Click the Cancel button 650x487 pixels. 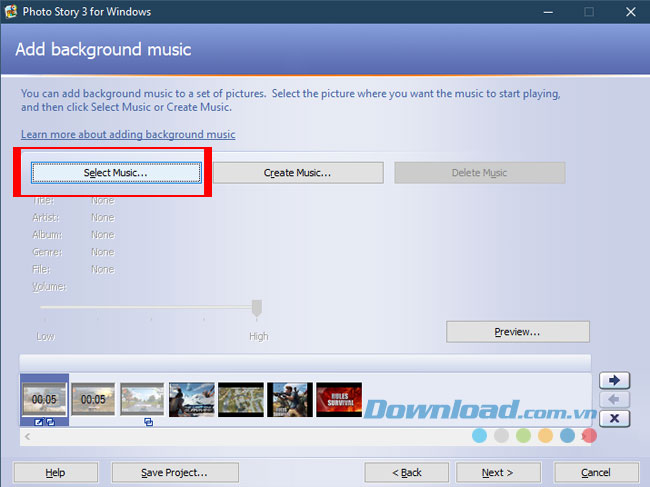(x=596, y=472)
